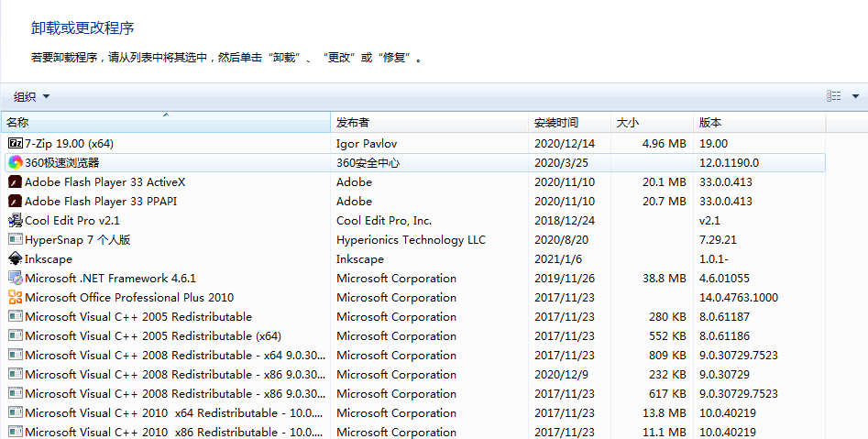Click the 4.96 MB size value
This screenshot has width=868, height=439.
click(x=665, y=143)
